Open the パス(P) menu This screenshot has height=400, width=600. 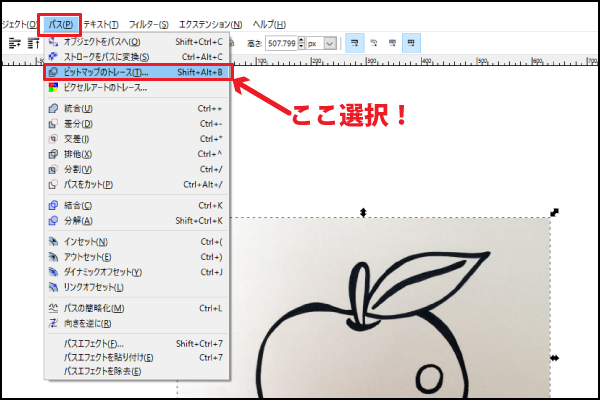click(59, 24)
